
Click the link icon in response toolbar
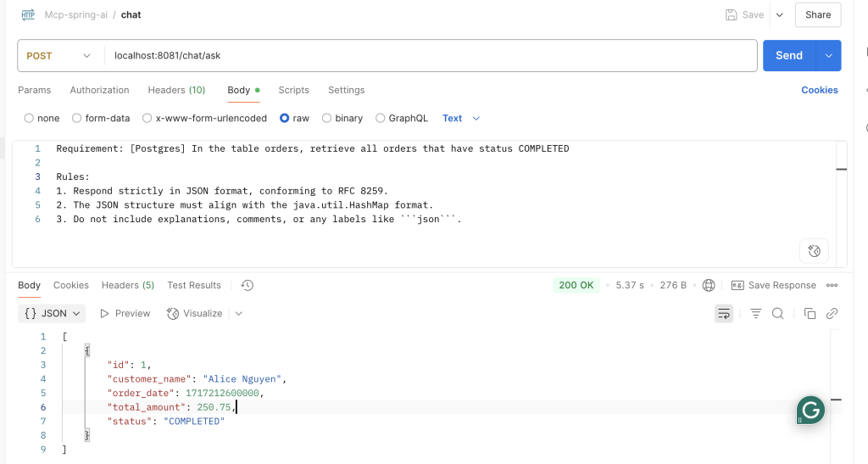click(832, 314)
